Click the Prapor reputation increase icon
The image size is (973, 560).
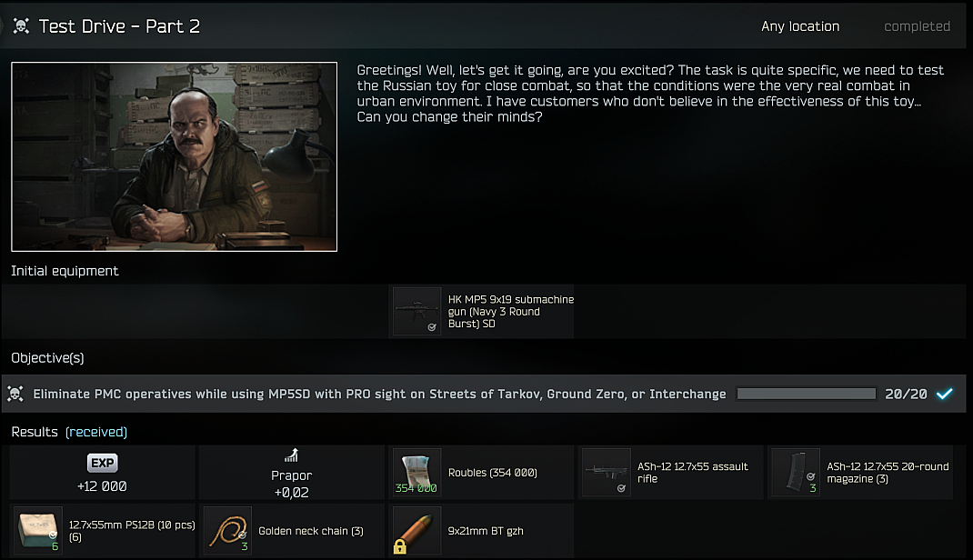pyautogui.click(x=291, y=455)
